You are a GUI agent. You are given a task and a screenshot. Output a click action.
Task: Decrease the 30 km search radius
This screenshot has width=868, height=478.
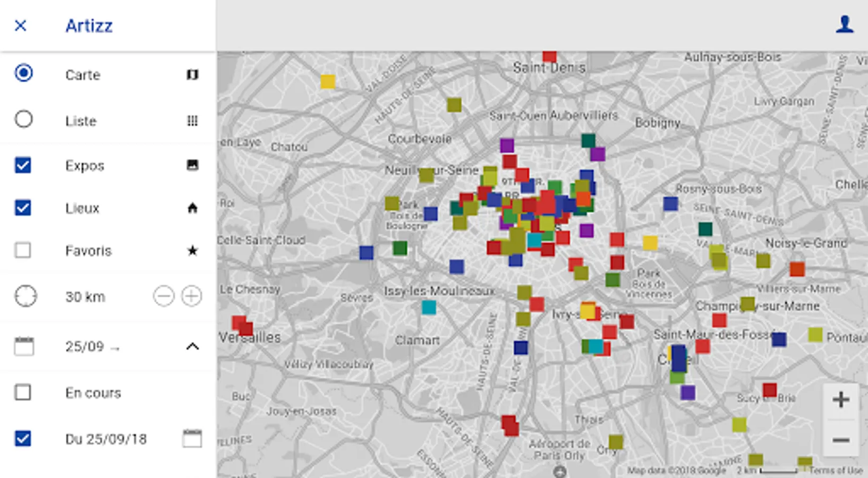[x=164, y=296]
